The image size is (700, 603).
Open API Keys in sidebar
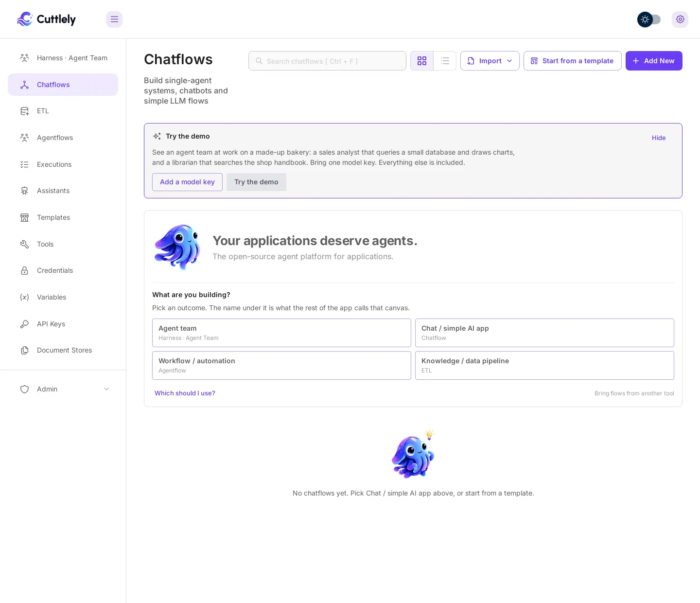pos(63,324)
